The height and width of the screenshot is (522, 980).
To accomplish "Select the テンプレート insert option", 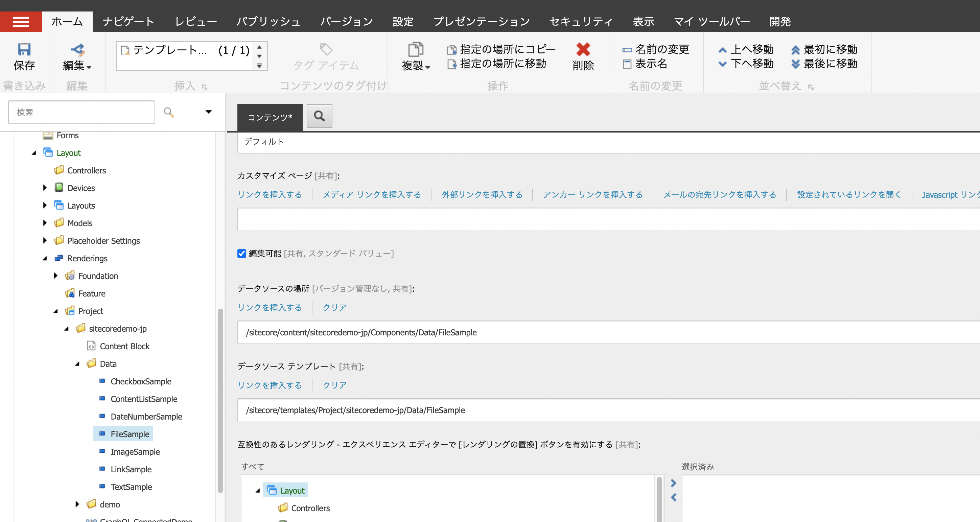I will pos(185,50).
